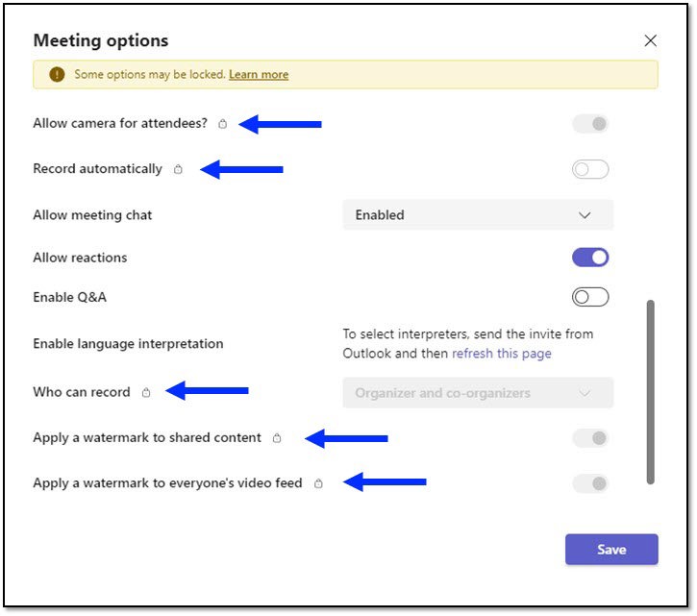The height and width of the screenshot is (616, 697).
Task: Toggle watermark for shared content switch
Action: (x=590, y=438)
